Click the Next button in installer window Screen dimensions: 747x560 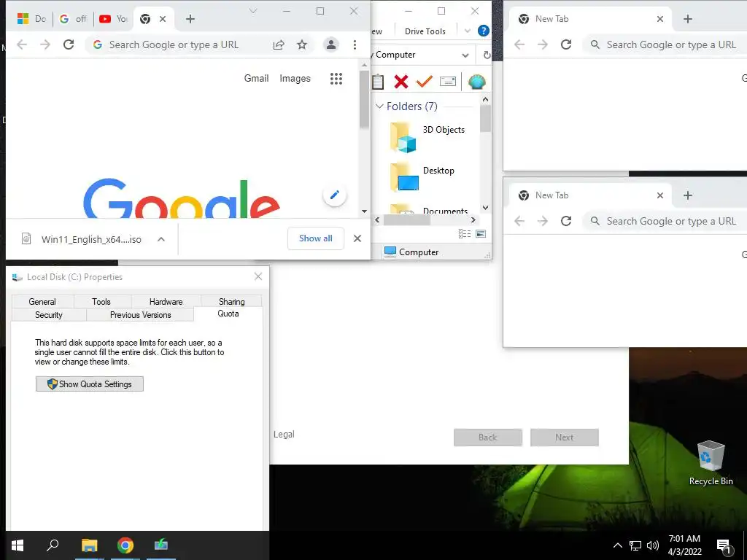(565, 437)
